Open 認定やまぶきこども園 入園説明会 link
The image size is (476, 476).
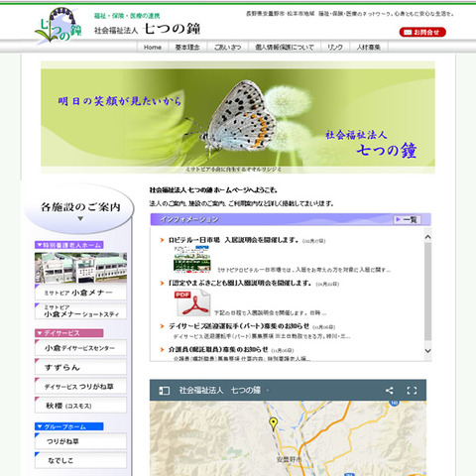(x=240, y=283)
